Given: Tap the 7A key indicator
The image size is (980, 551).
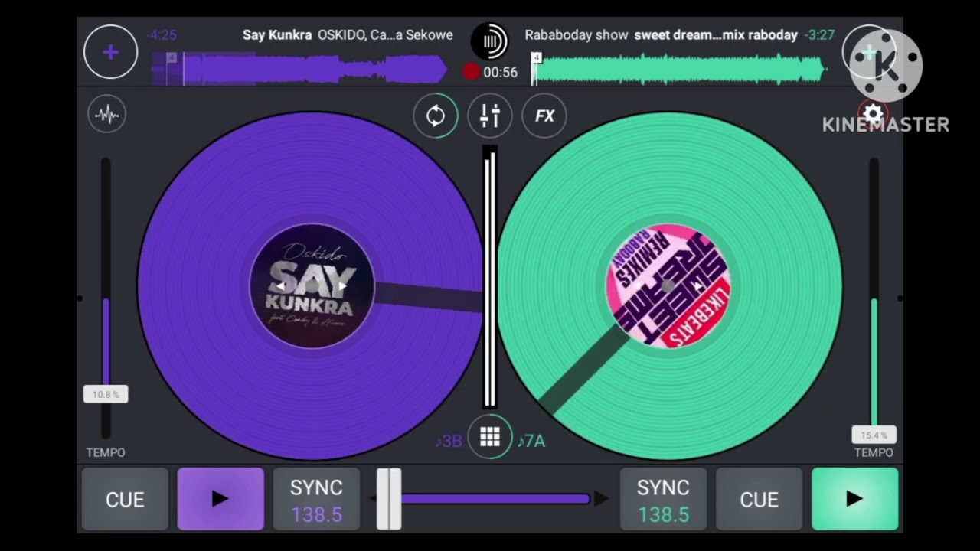Looking at the screenshot, I should [531, 441].
